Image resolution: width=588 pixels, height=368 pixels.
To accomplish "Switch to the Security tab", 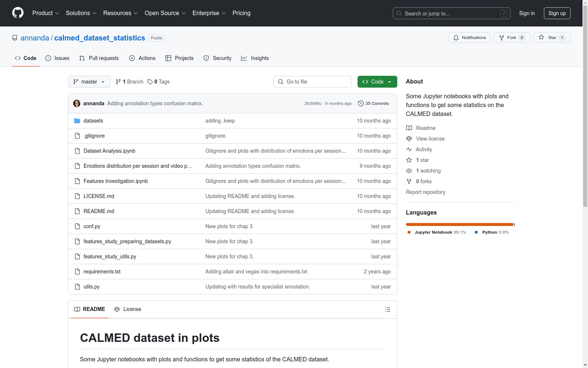I will [x=218, y=58].
